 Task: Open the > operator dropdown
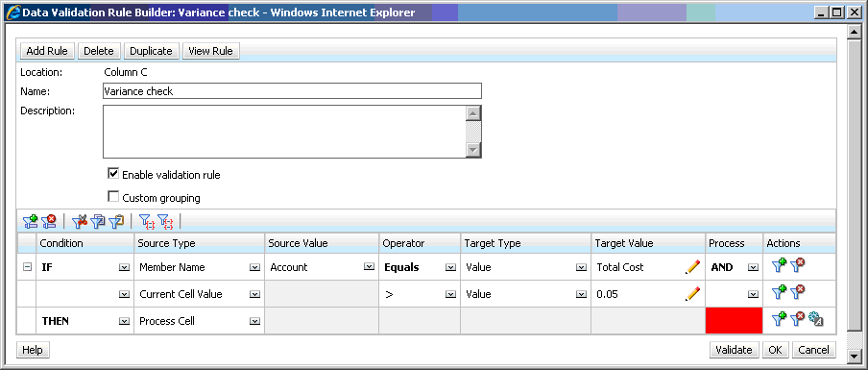point(450,294)
